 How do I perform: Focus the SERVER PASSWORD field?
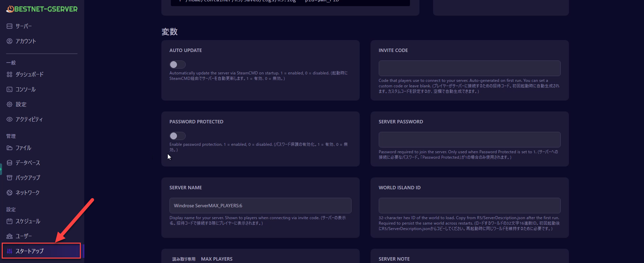(469, 140)
